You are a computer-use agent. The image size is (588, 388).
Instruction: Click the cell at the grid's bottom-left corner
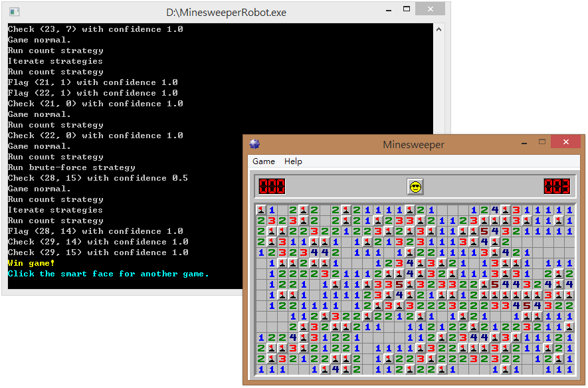(261, 369)
